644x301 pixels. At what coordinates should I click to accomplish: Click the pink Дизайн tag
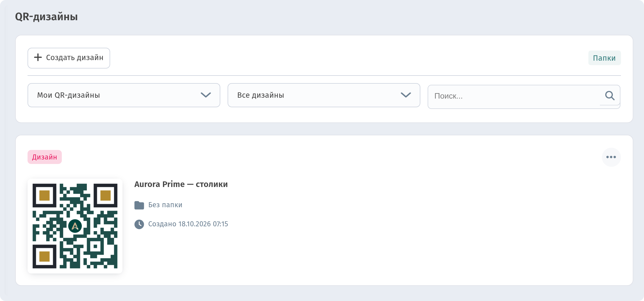tap(45, 157)
